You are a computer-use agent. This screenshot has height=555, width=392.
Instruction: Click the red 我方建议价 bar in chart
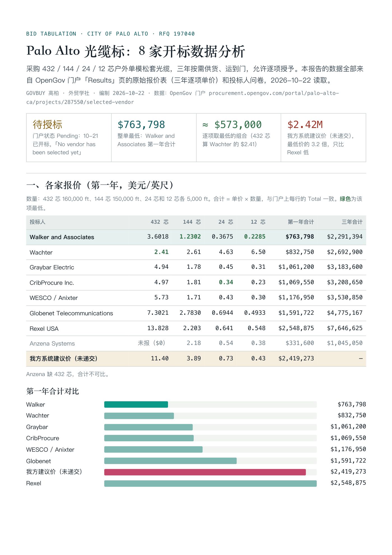tap(205, 472)
